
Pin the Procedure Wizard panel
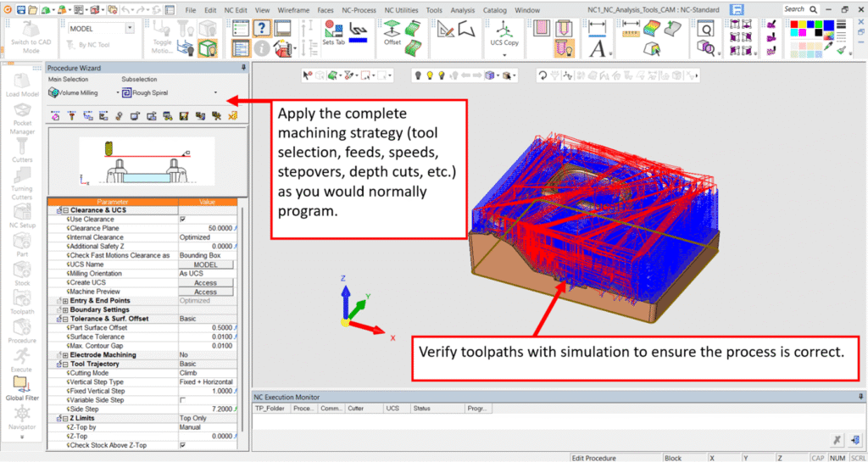[243, 68]
